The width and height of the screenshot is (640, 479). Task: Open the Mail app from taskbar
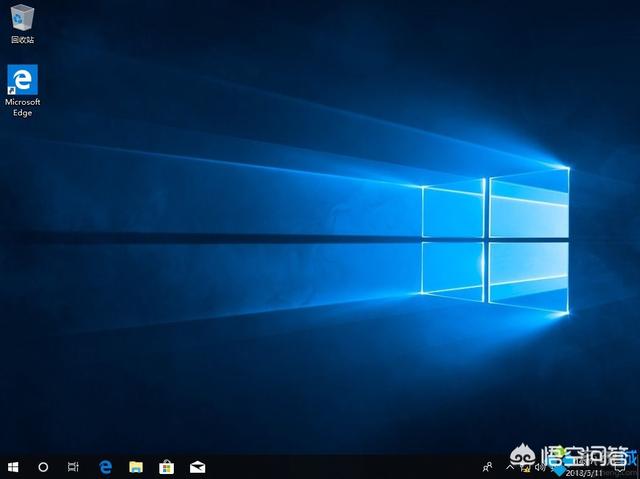[198, 467]
